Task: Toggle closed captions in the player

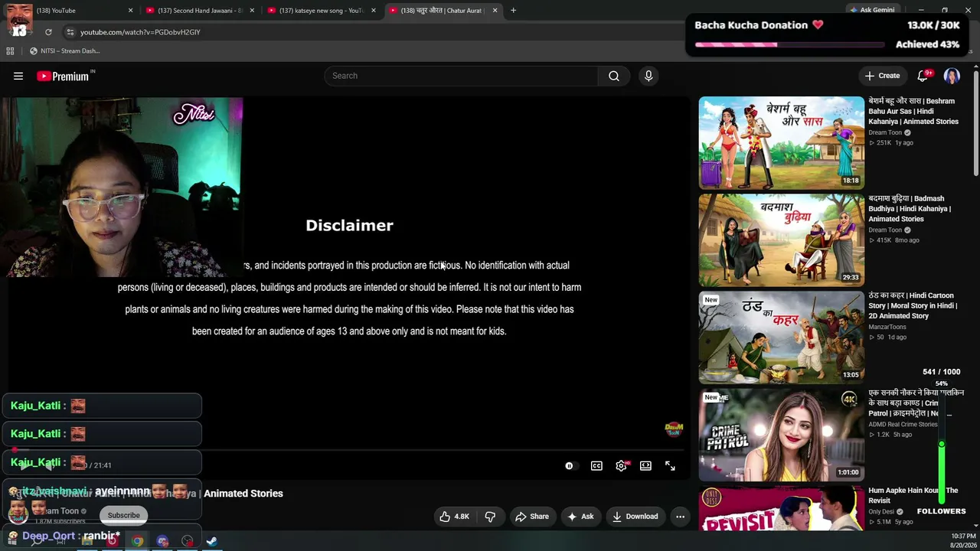Action: (596, 465)
